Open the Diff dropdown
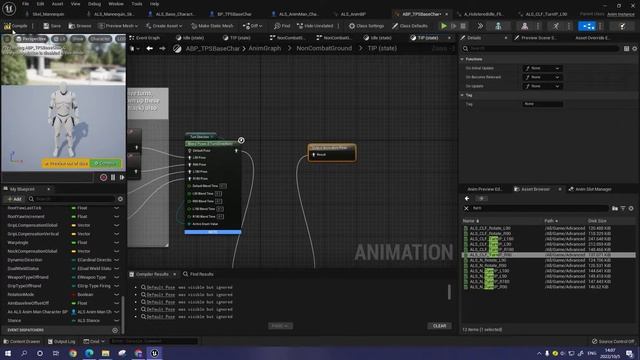 pyautogui.click(x=252, y=26)
